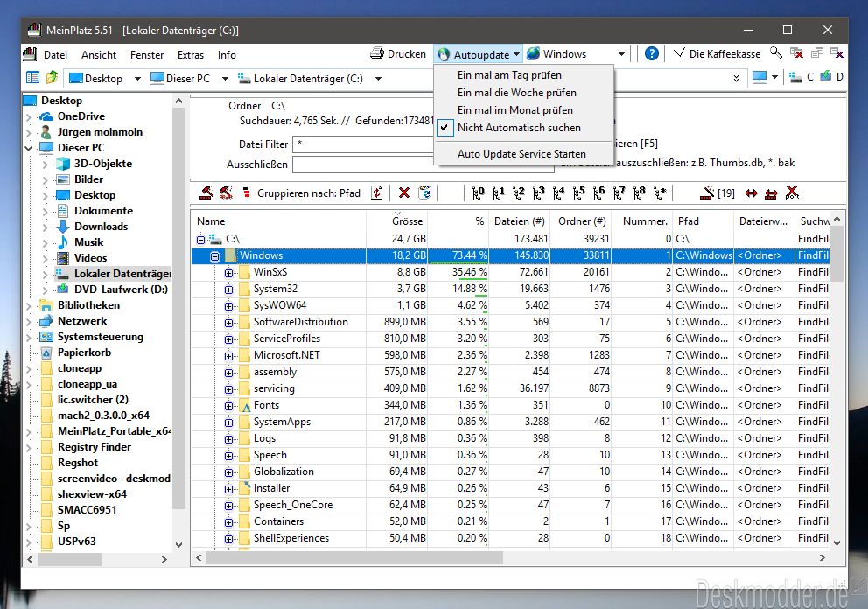The height and width of the screenshot is (609, 868).
Task: Expand all tree levels star icon
Action: click(x=659, y=192)
